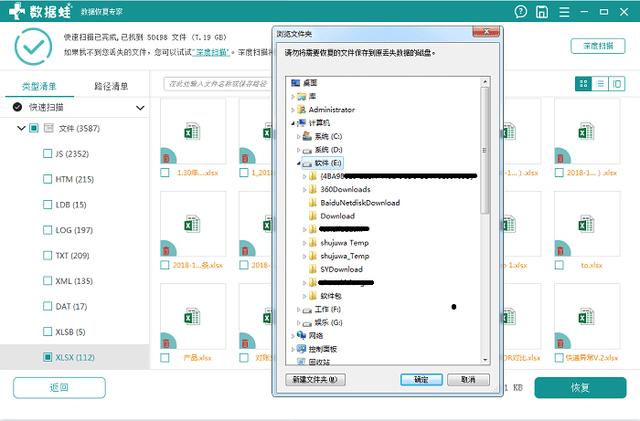The width and height of the screenshot is (640, 421).
Task: Check the XLSB (5) checkbox
Action: click(47, 331)
